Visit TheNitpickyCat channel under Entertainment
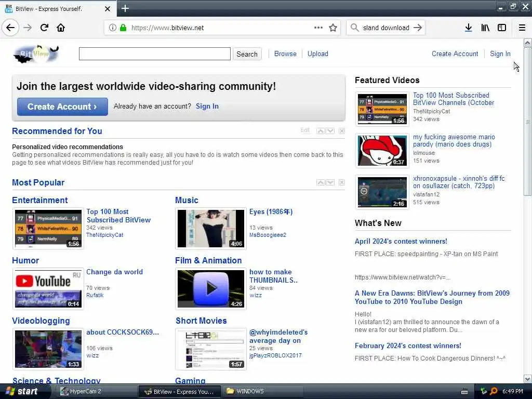 coord(104,235)
